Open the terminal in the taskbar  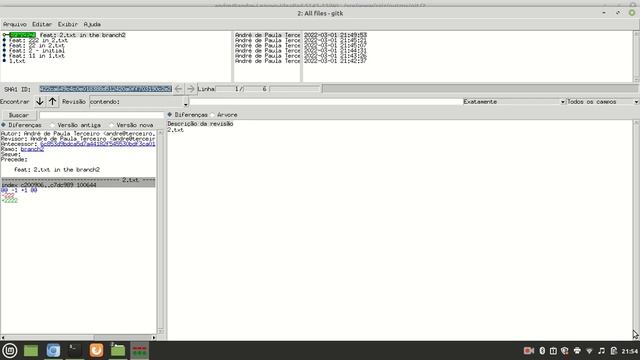pyautogui.click(x=74, y=351)
